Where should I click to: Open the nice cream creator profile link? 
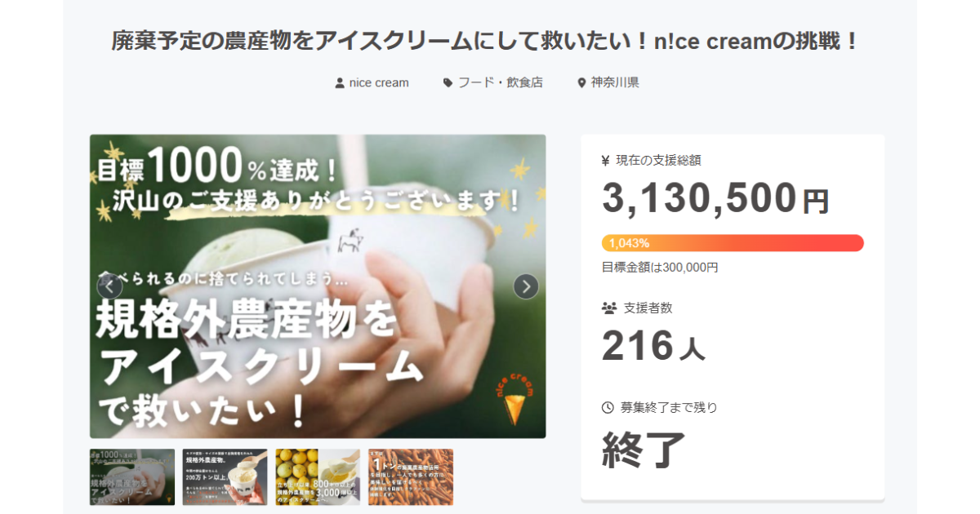coord(379,83)
